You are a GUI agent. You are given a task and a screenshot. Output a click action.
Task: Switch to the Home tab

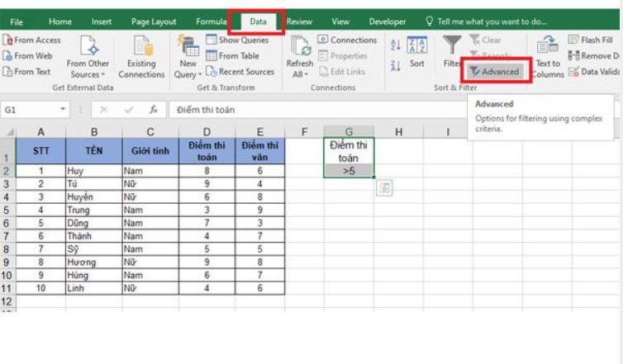point(60,21)
